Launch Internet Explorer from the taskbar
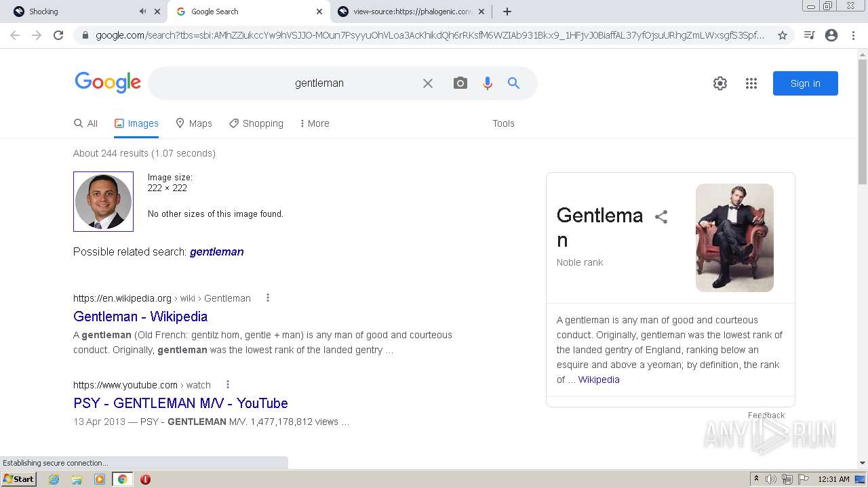Screen dimensions: 868x488 coord(54,479)
